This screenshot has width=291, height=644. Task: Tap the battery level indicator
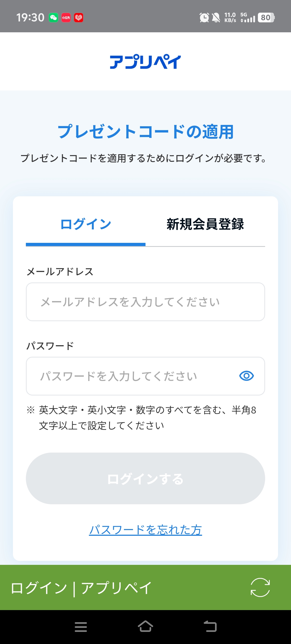pyautogui.click(x=266, y=18)
